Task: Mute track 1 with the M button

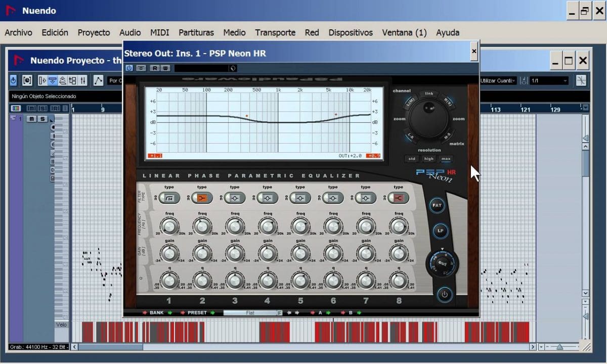Action: coord(32,119)
